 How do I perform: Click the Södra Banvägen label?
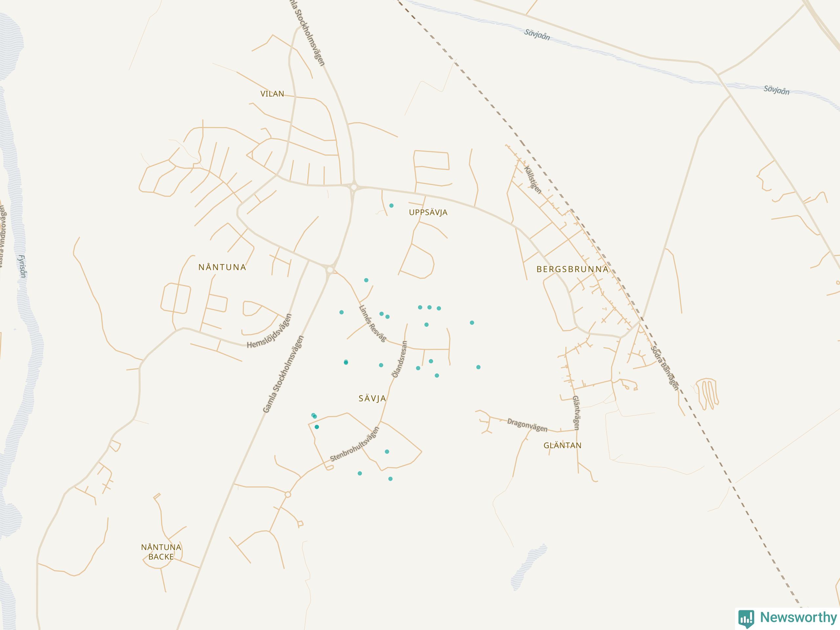pos(664,368)
